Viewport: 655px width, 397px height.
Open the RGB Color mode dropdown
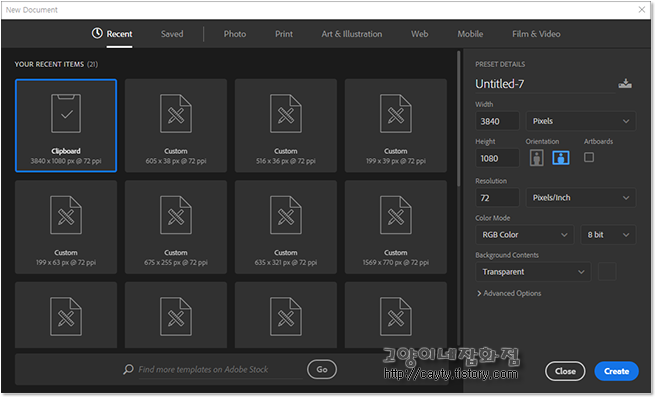click(525, 235)
